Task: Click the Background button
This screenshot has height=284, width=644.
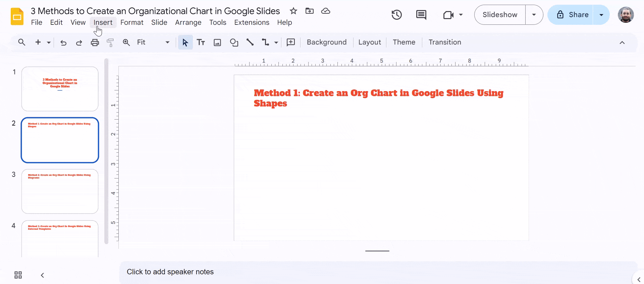Action: click(326, 42)
